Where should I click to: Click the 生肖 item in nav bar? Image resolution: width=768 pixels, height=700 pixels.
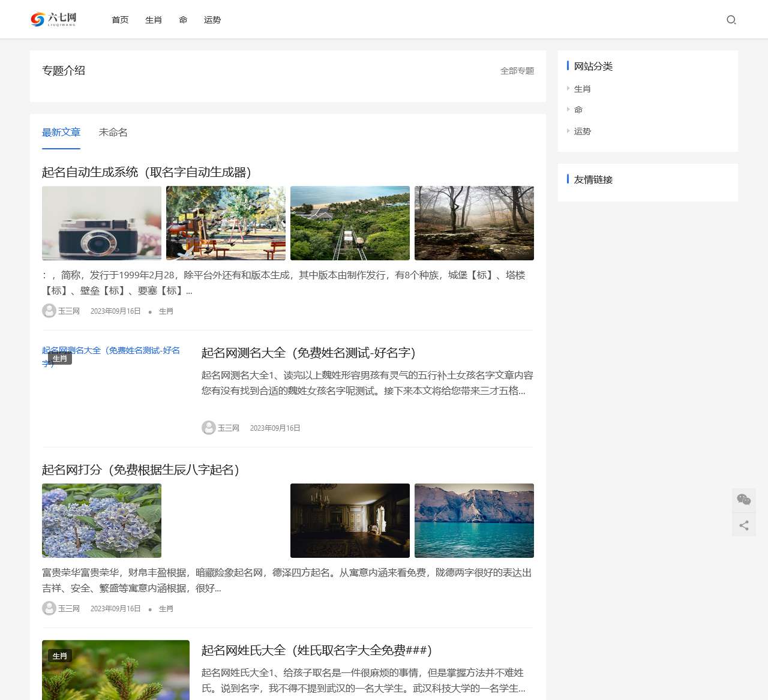coord(153,19)
